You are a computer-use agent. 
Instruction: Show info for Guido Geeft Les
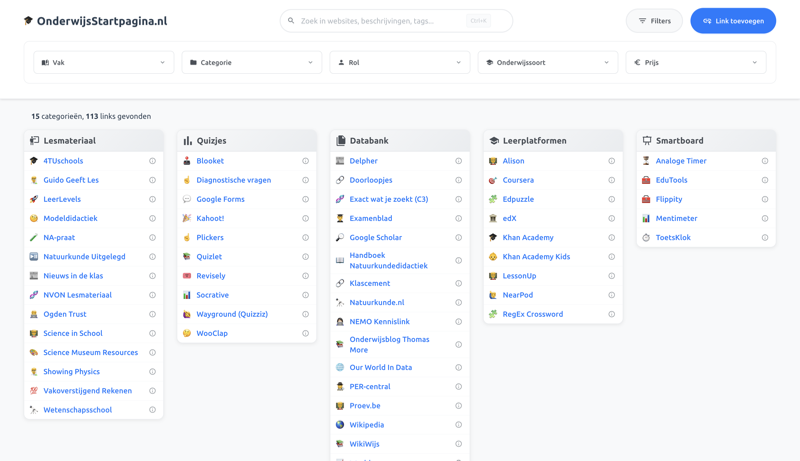tap(152, 180)
